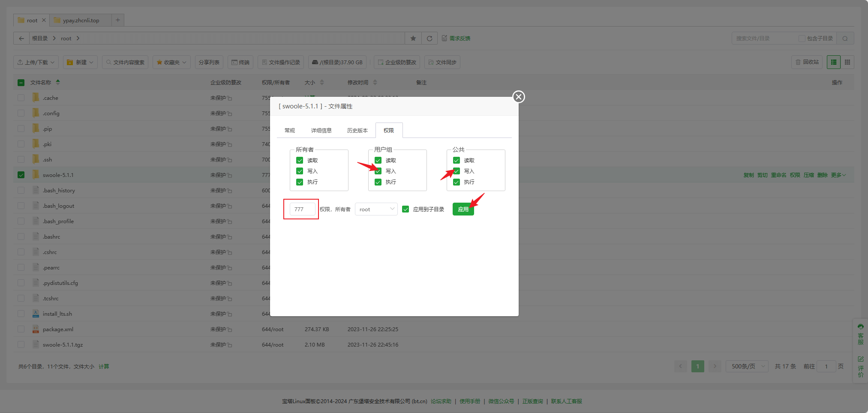Sort by size arrows
868x413 pixels.
pos(322,82)
